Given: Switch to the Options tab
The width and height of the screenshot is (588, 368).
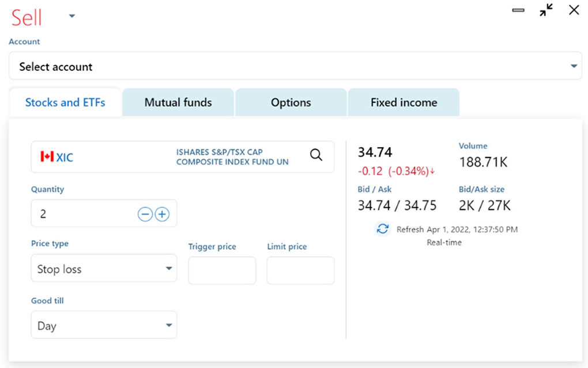Looking at the screenshot, I should 291,103.
